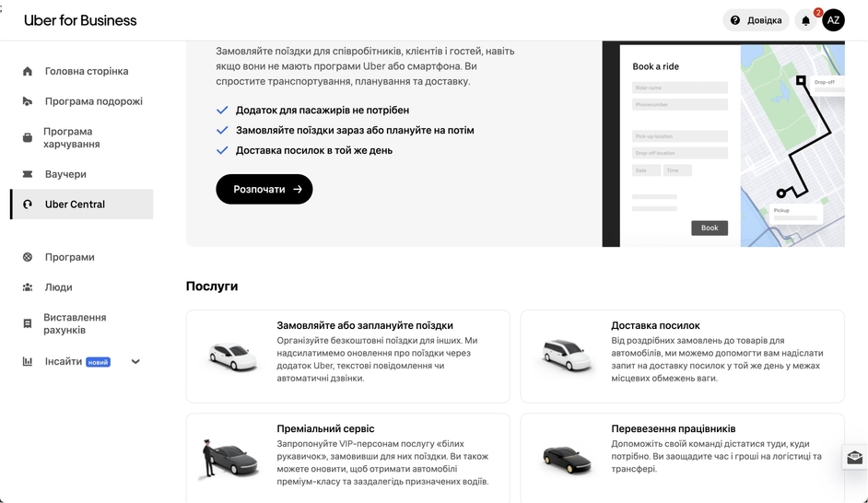This screenshot has height=503, width=868.
Task: Click the Ваучери ticket icon
Action: pos(28,174)
